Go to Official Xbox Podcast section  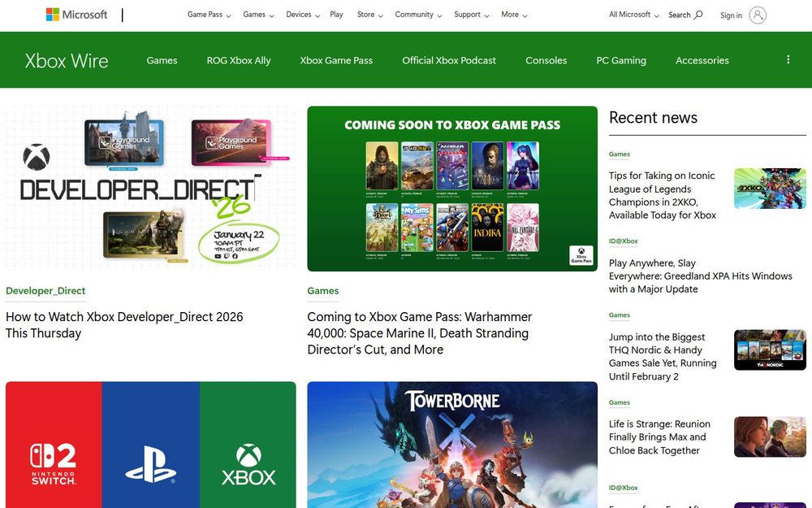[449, 60]
